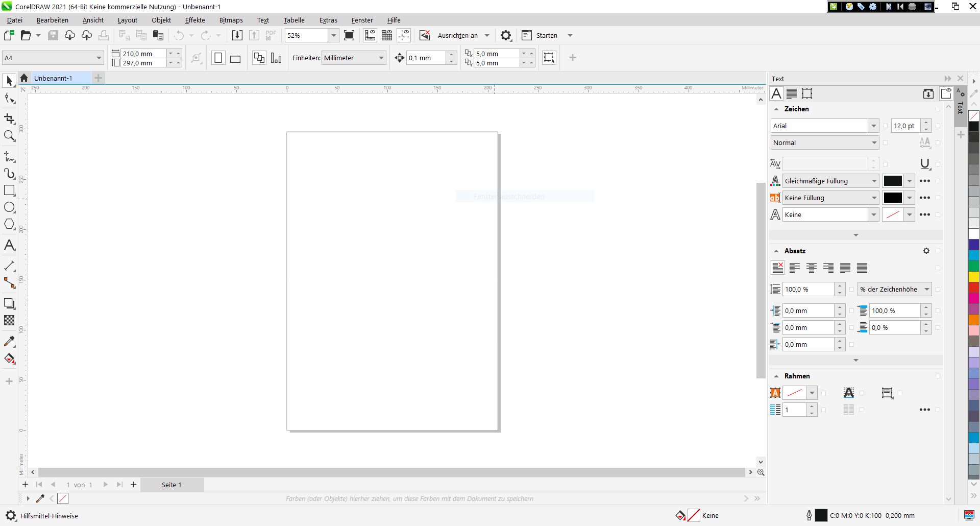Pick the yellow swatch in color palette

pyautogui.click(x=974, y=277)
